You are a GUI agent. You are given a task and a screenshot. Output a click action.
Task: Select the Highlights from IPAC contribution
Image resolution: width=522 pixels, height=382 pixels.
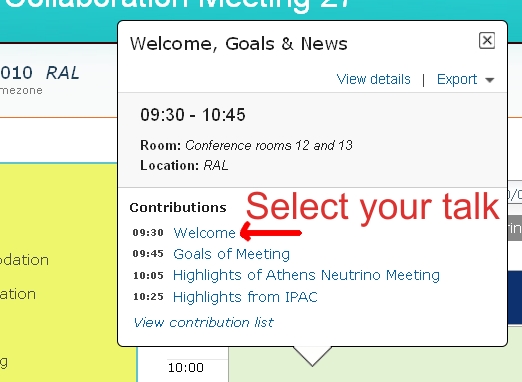[245, 297]
